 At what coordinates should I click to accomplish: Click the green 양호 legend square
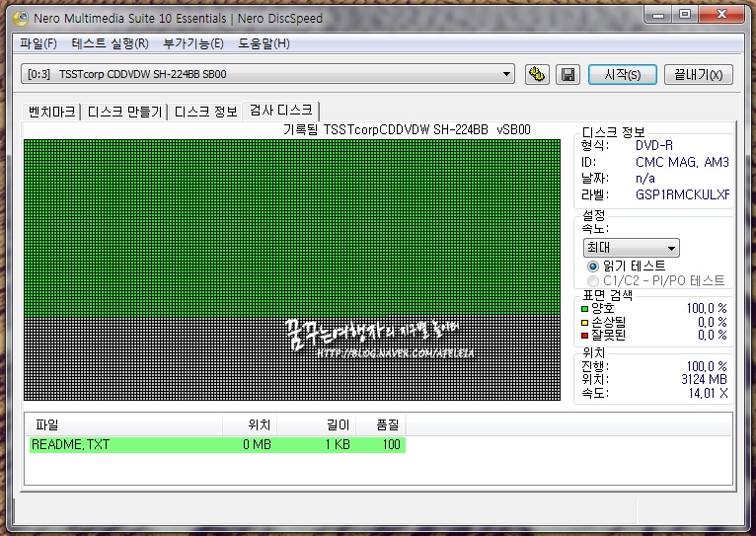[585, 309]
